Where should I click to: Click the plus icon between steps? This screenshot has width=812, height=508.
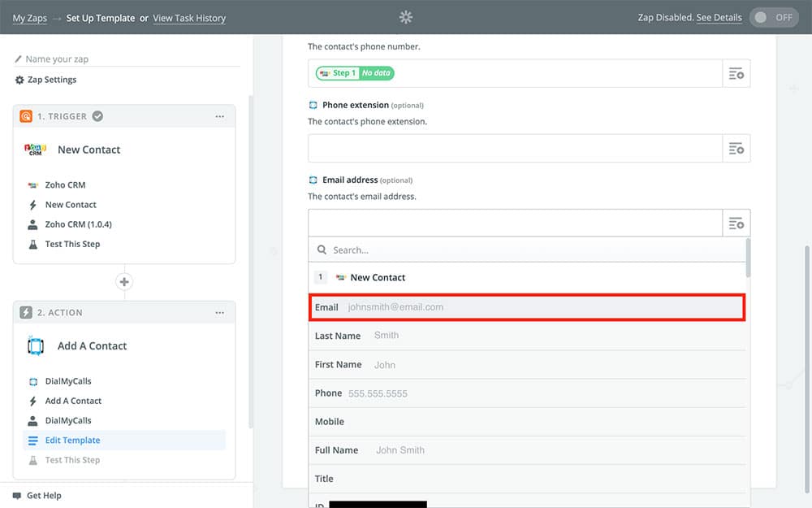[124, 282]
